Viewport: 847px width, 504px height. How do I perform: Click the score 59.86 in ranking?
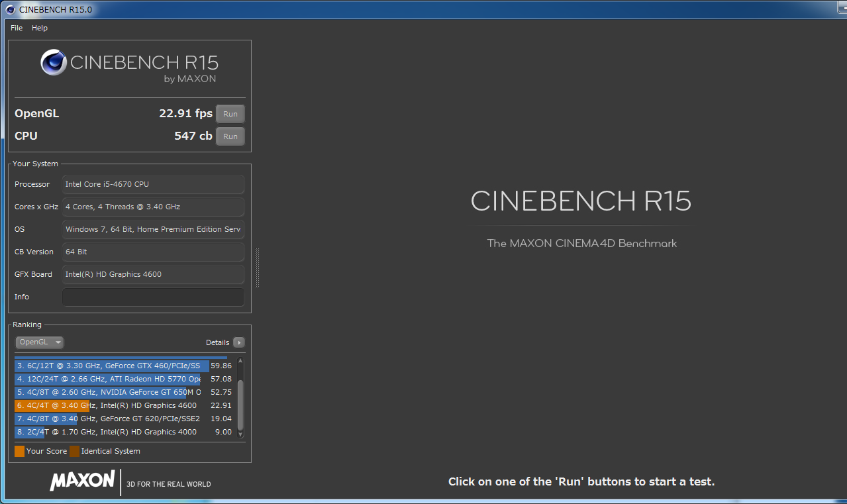pos(221,366)
